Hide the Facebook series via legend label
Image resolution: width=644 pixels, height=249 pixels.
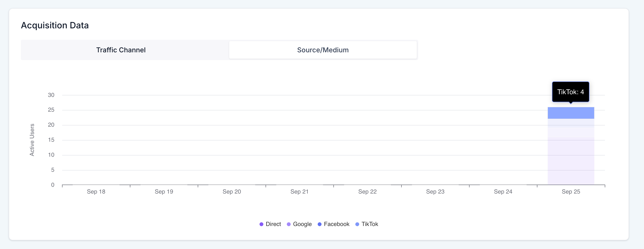336,224
